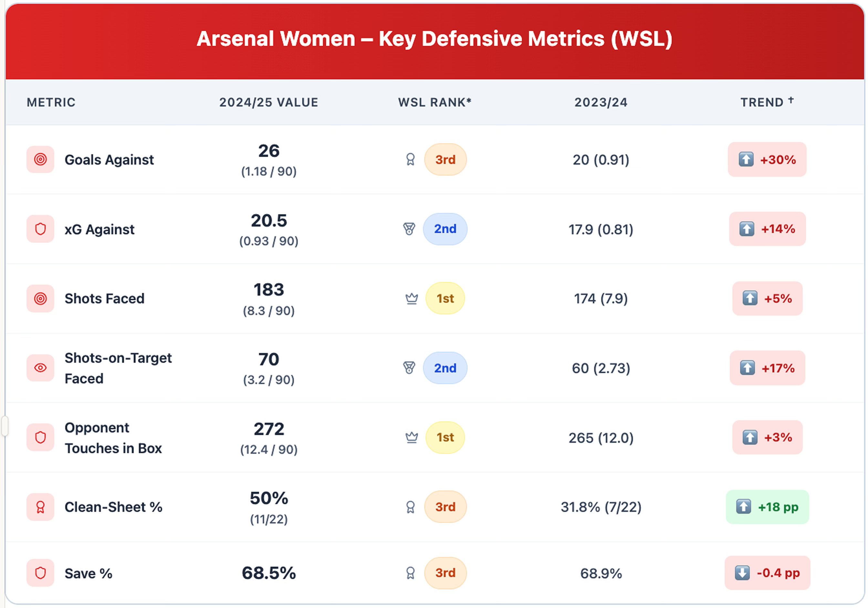
Task: Select the 1st badge for Opponent Touches in Box
Action: click(x=446, y=438)
